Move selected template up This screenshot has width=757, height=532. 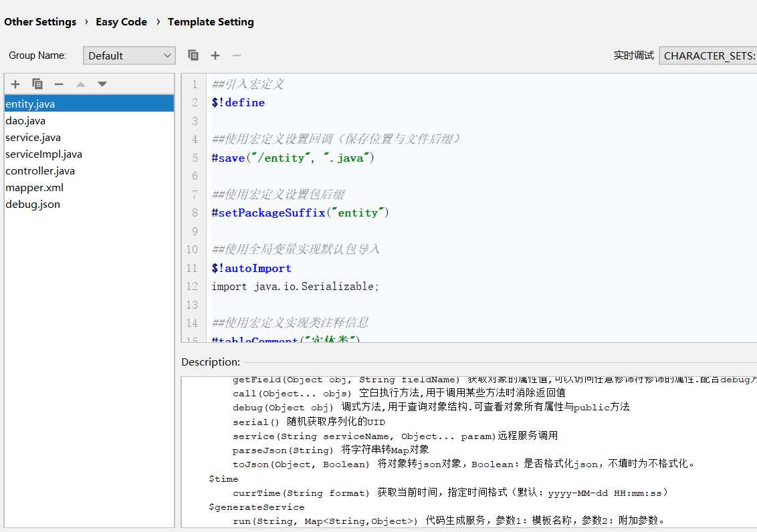(x=81, y=84)
